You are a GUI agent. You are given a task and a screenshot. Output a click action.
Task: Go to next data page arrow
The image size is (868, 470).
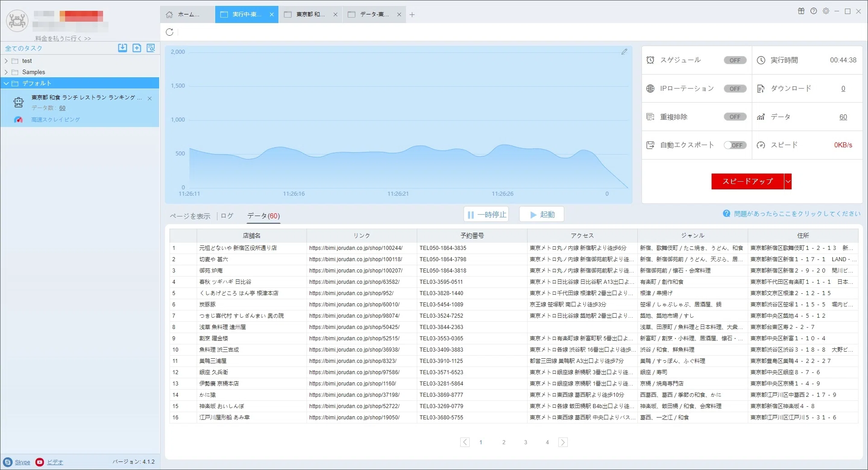coord(563,442)
